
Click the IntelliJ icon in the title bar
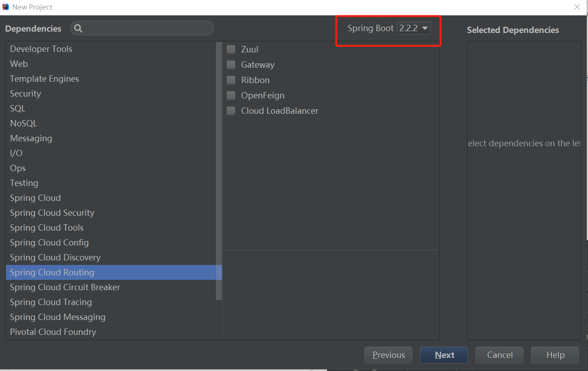coord(5,7)
